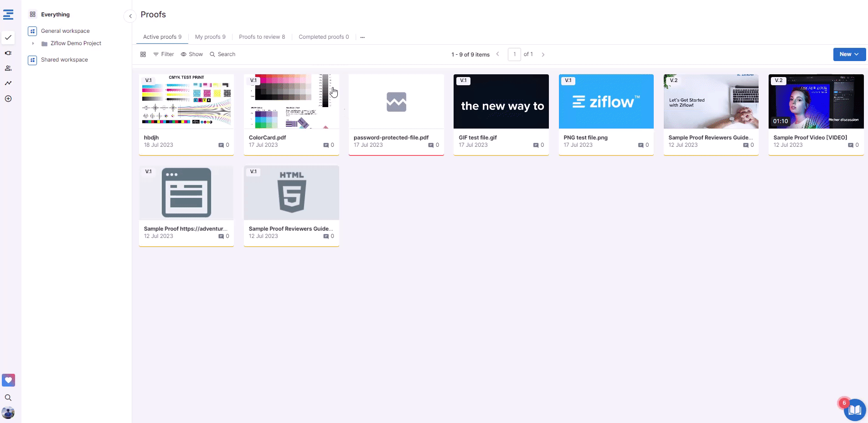
Task: Open the proofs checkmark icon in the sidebar
Action: click(x=8, y=37)
